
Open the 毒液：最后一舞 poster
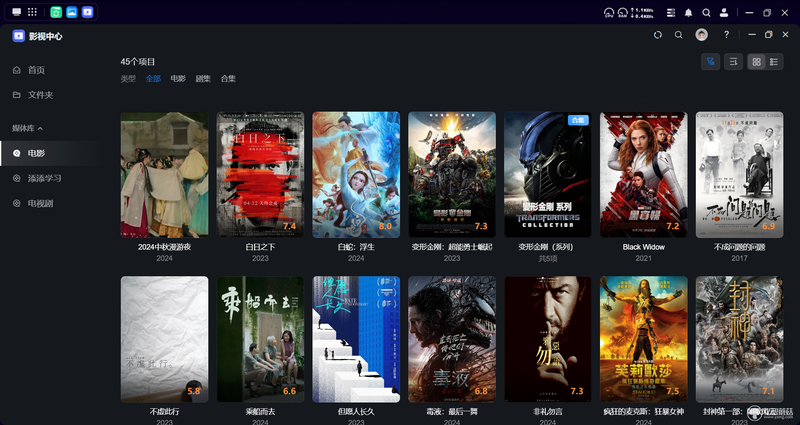coord(452,339)
